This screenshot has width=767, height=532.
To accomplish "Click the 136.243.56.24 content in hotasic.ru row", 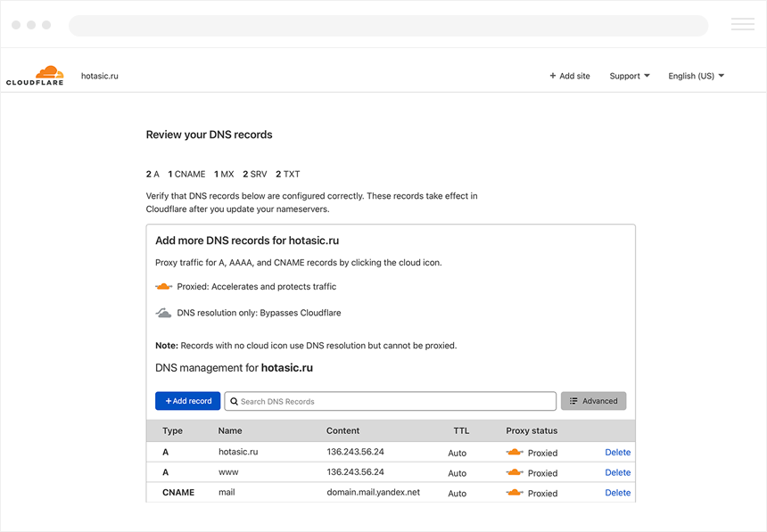I will pyautogui.click(x=355, y=452).
